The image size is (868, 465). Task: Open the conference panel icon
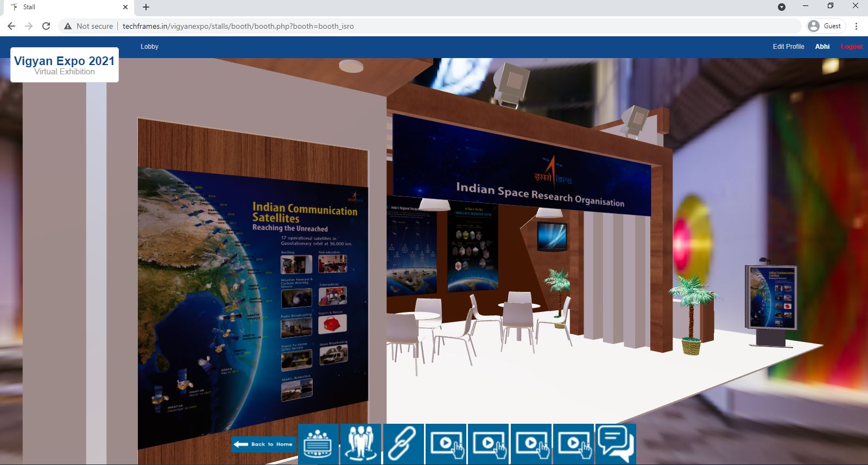318,444
